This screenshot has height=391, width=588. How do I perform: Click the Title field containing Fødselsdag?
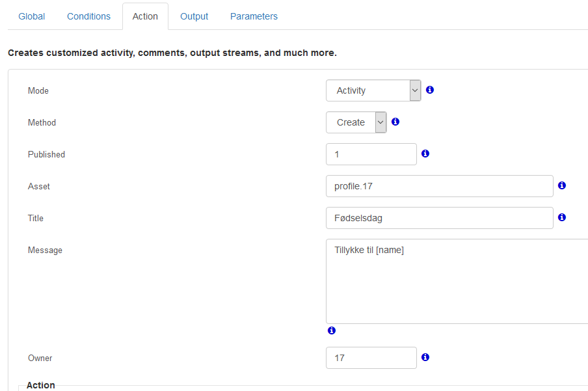point(440,218)
